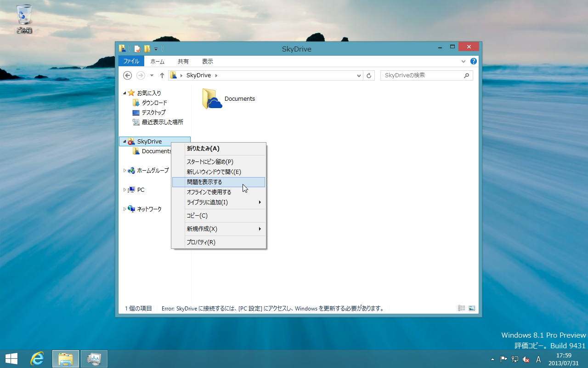Choose プロパティ(R) from the context menu
Viewport: 588px width, 368px height.
coord(219,242)
